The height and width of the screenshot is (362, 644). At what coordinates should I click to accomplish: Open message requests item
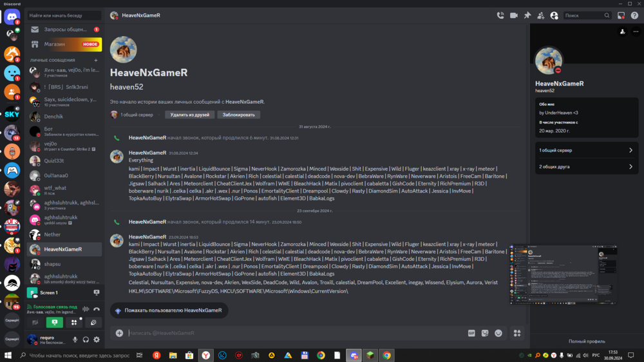64,30
